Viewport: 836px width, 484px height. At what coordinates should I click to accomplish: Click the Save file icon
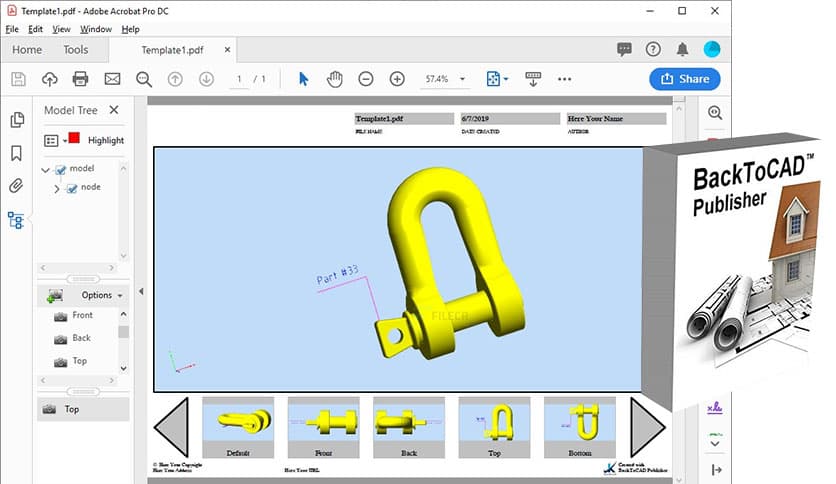point(18,79)
